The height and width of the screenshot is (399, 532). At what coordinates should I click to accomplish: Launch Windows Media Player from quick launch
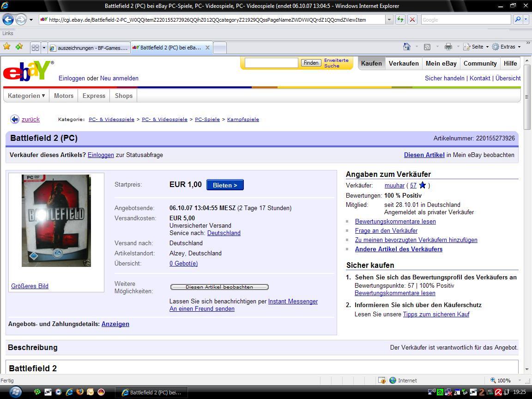(x=59, y=392)
